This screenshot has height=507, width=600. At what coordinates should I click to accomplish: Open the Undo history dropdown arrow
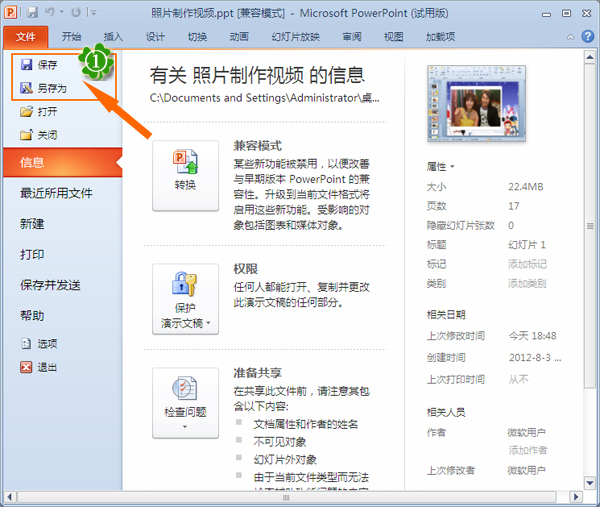(x=61, y=13)
